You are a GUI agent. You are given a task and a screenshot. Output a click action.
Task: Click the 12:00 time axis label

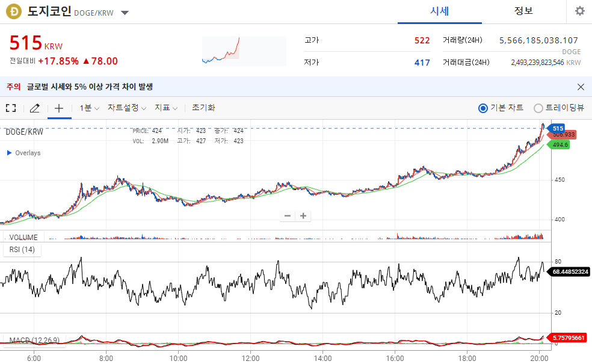click(x=250, y=358)
